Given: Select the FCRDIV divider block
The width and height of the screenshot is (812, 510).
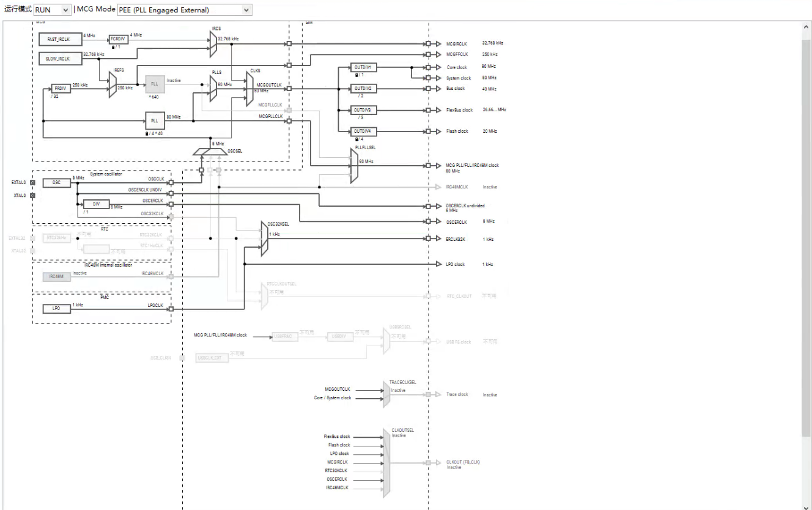Looking at the screenshot, I should (x=119, y=39).
